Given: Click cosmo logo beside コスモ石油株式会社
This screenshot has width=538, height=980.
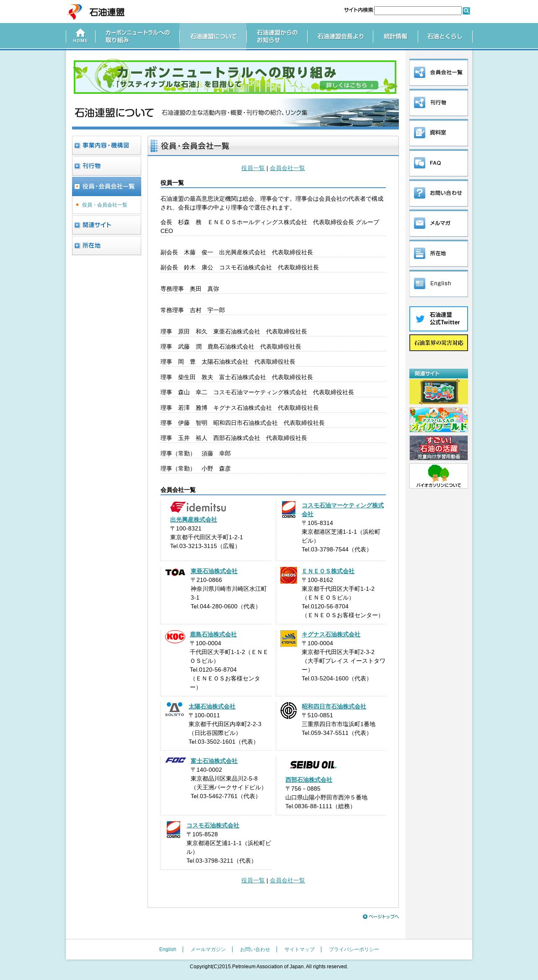Looking at the screenshot, I should tap(173, 829).
